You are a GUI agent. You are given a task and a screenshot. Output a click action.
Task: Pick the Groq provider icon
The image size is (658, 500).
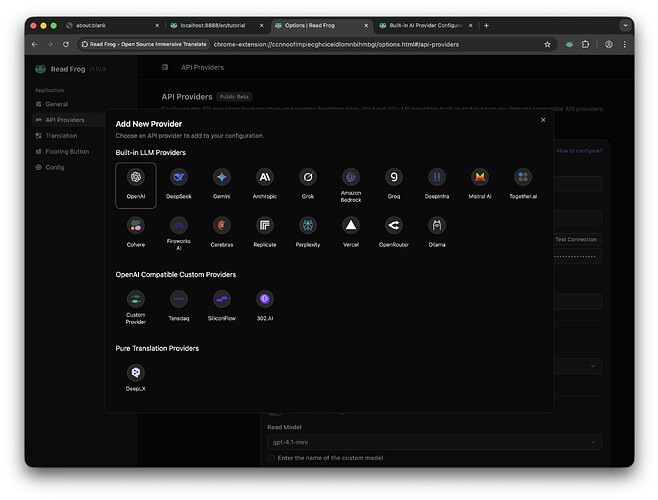[x=394, y=185]
